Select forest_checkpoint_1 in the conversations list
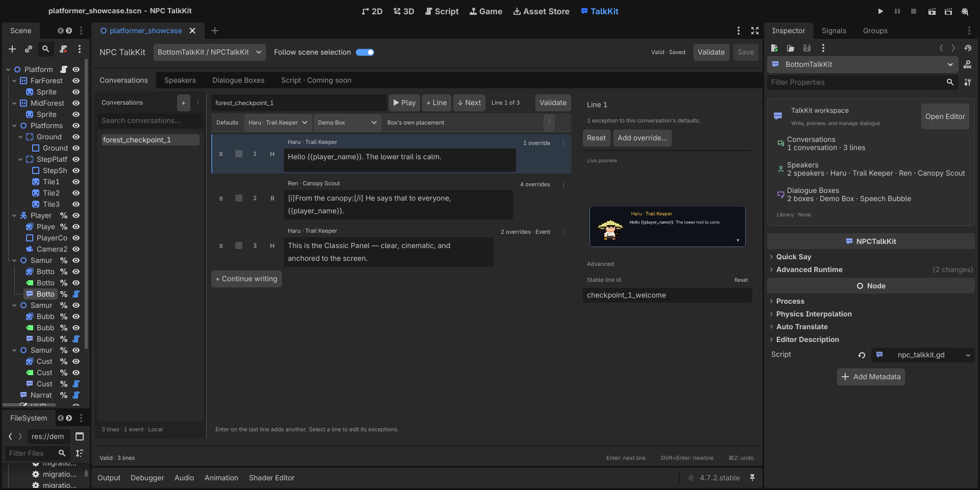Image resolution: width=980 pixels, height=490 pixels. [x=150, y=140]
